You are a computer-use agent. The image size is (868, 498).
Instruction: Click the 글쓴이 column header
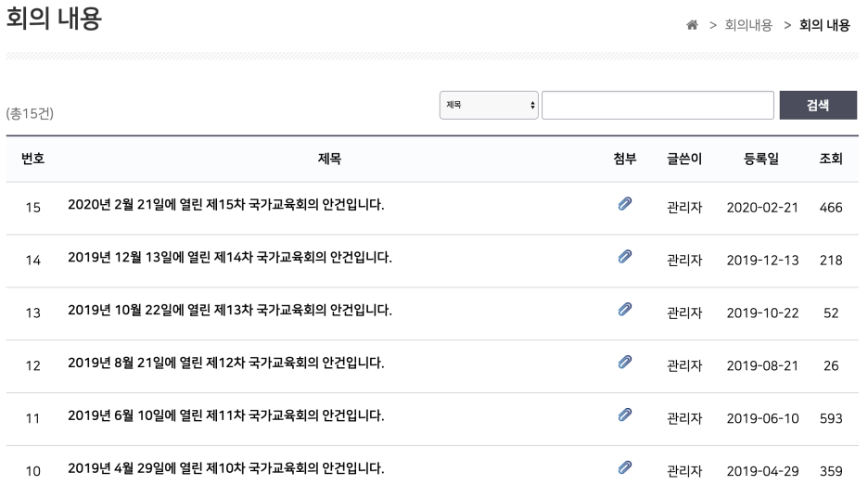coord(684,159)
